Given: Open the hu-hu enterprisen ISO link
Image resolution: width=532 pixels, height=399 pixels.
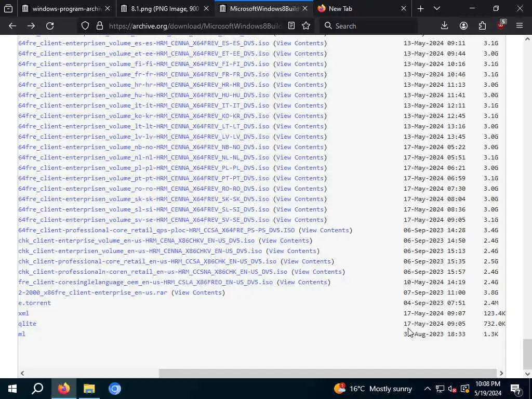Looking at the screenshot, I should 143,95.
